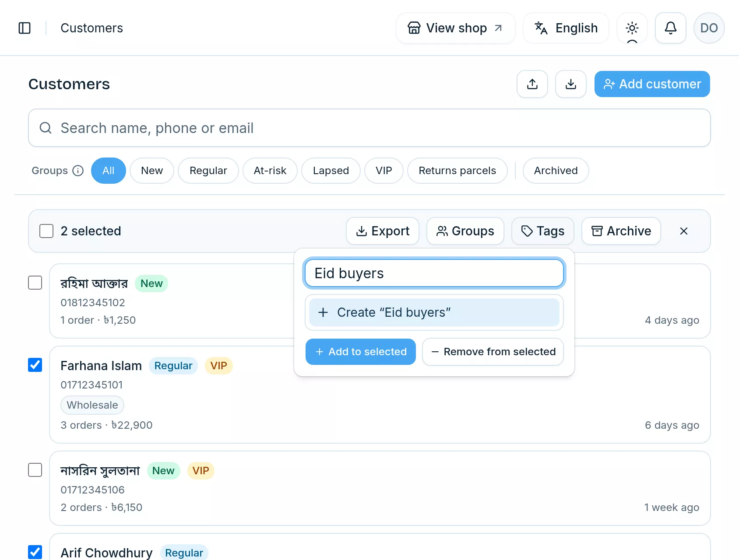Open the Groups bulk action menu
739x560 pixels.
pos(465,231)
